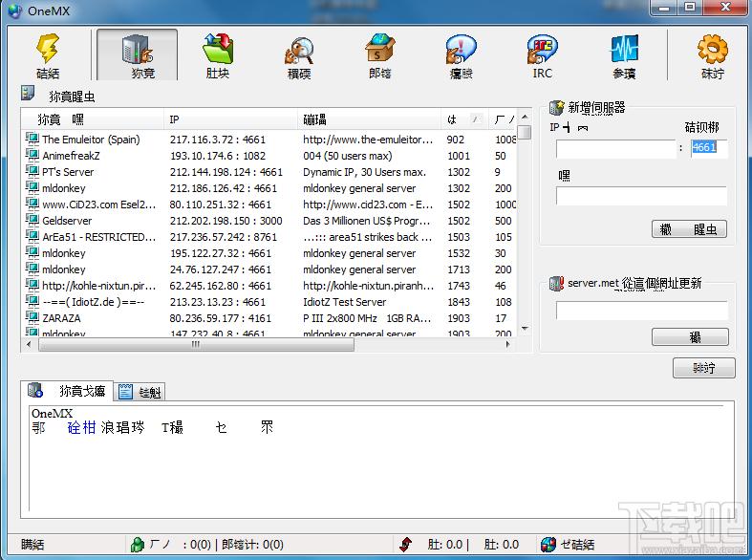Click the server list vertical scrollbar thumb
The image size is (752, 560).
(x=525, y=132)
